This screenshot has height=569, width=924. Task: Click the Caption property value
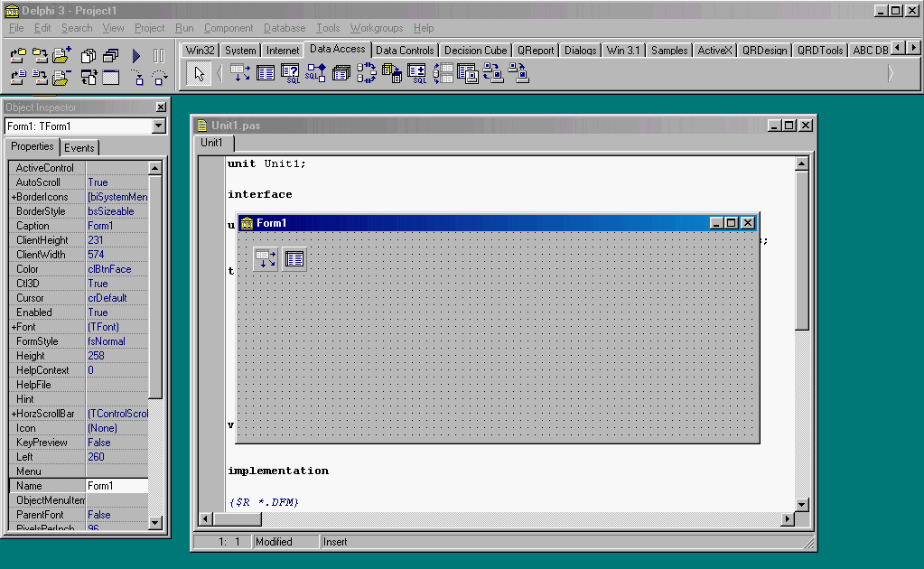coord(117,226)
